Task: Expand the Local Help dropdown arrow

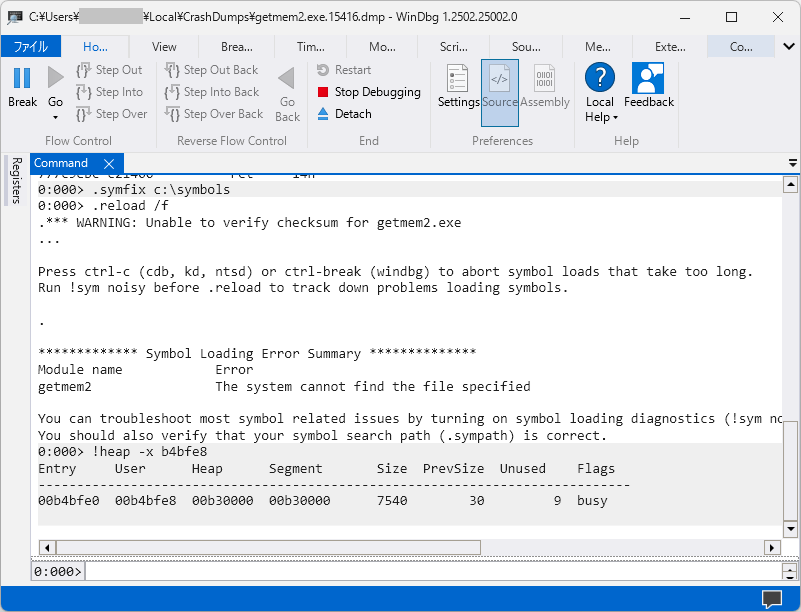Action: [616, 118]
